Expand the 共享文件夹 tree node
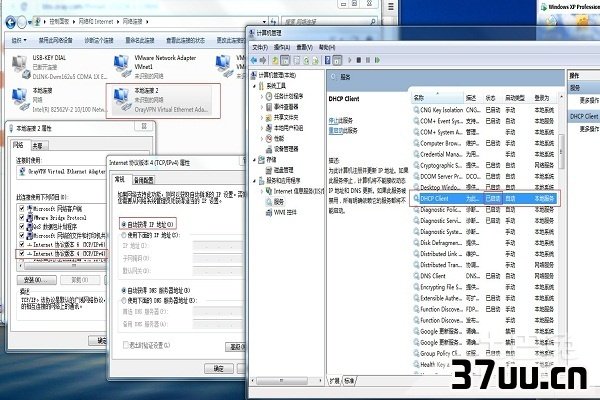Viewport: 600px width, 400px height. click(262, 117)
